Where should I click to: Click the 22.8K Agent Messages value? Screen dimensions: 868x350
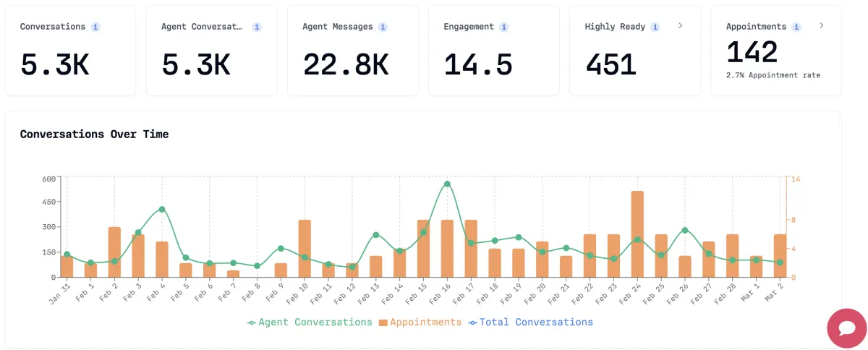point(346,64)
